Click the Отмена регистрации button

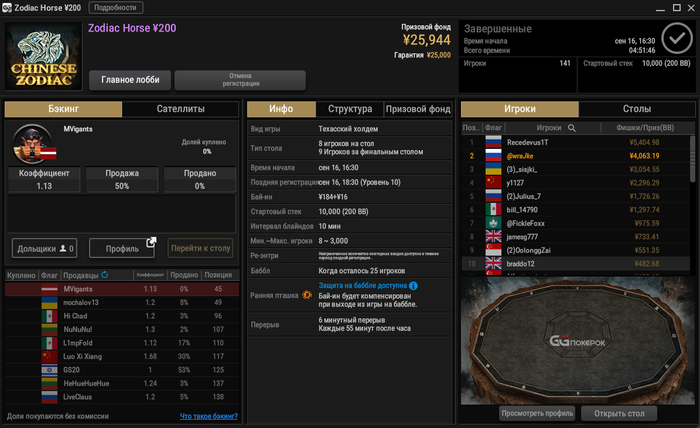(x=240, y=80)
